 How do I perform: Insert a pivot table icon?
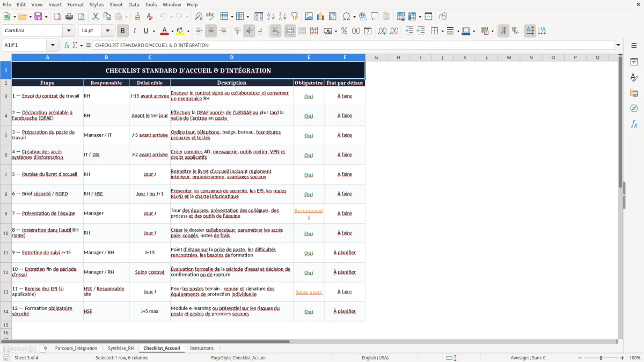(x=333, y=17)
